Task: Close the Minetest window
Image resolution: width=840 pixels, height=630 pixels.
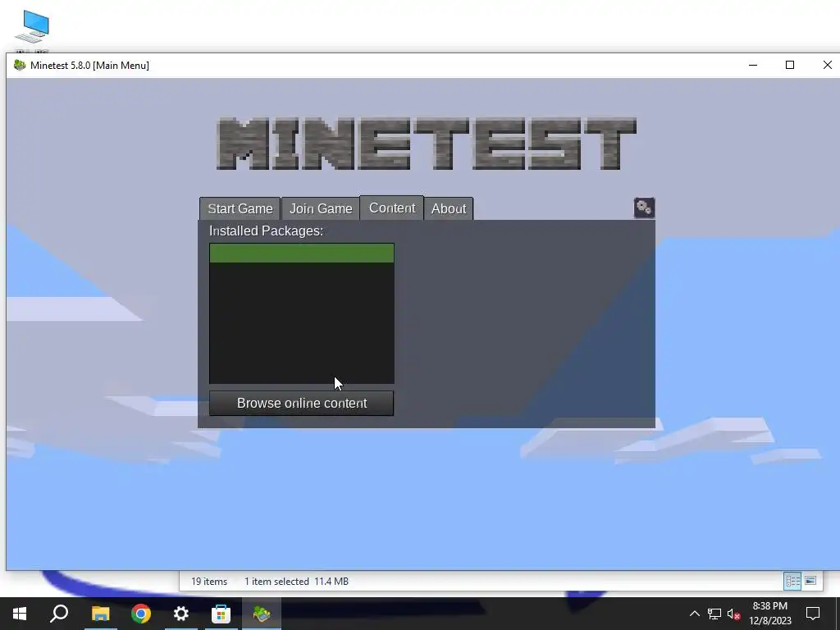Action: click(827, 66)
